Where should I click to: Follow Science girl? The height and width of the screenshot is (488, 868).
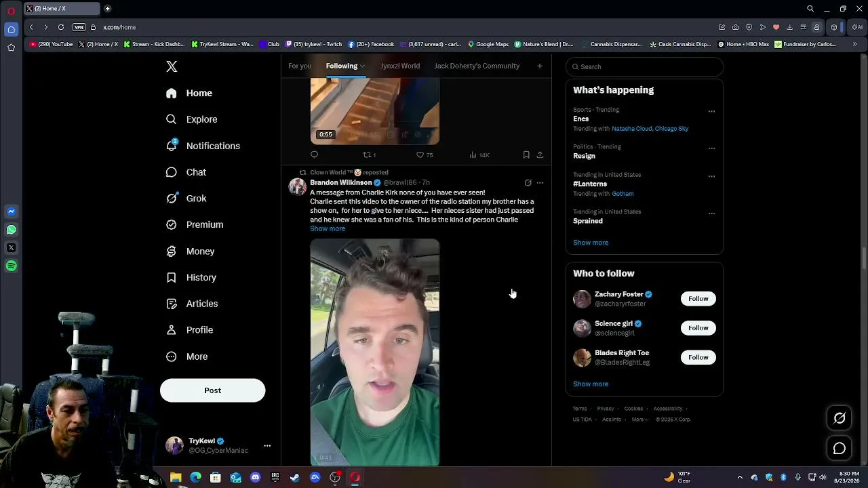point(698,328)
